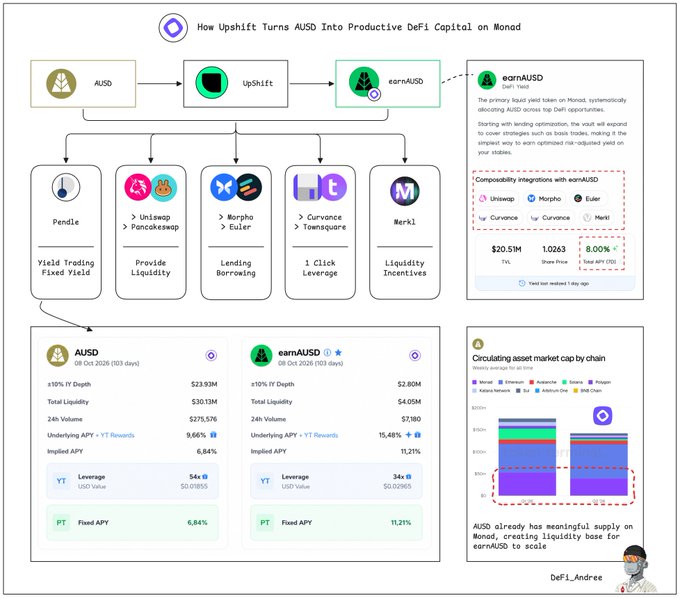This screenshot has height=598, width=680.
Task: Click the Upshift badge on the earnAUSD Pendle card
Action: coord(415,356)
